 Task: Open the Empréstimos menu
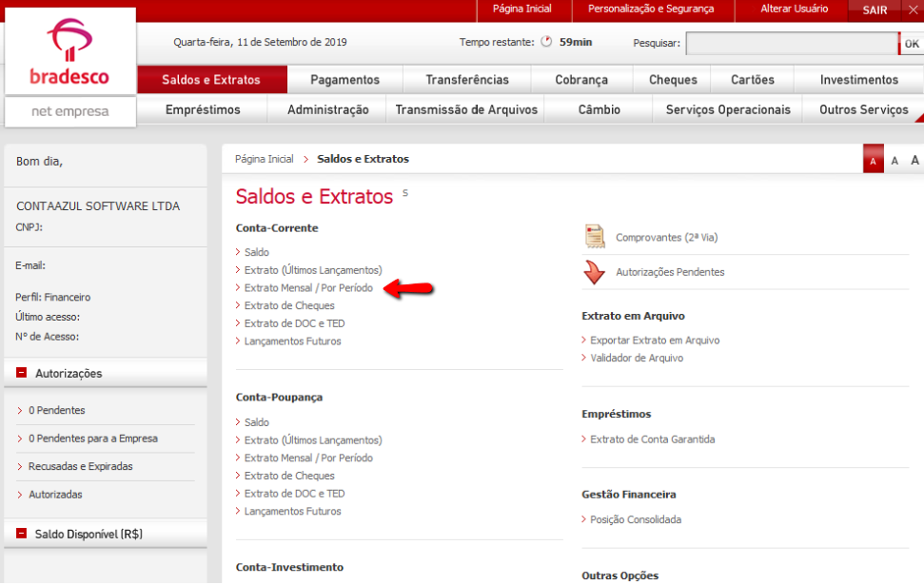(x=203, y=109)
